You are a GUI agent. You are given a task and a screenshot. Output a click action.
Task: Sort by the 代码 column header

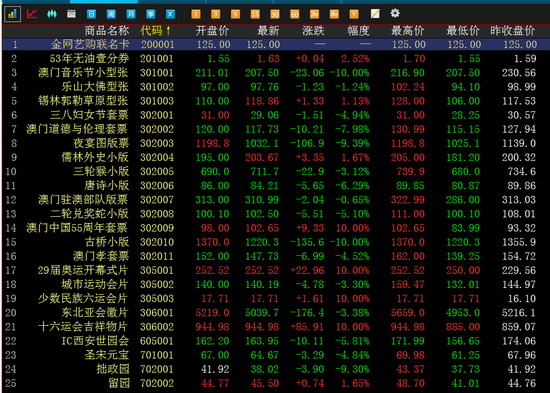(x=155, y=31)
